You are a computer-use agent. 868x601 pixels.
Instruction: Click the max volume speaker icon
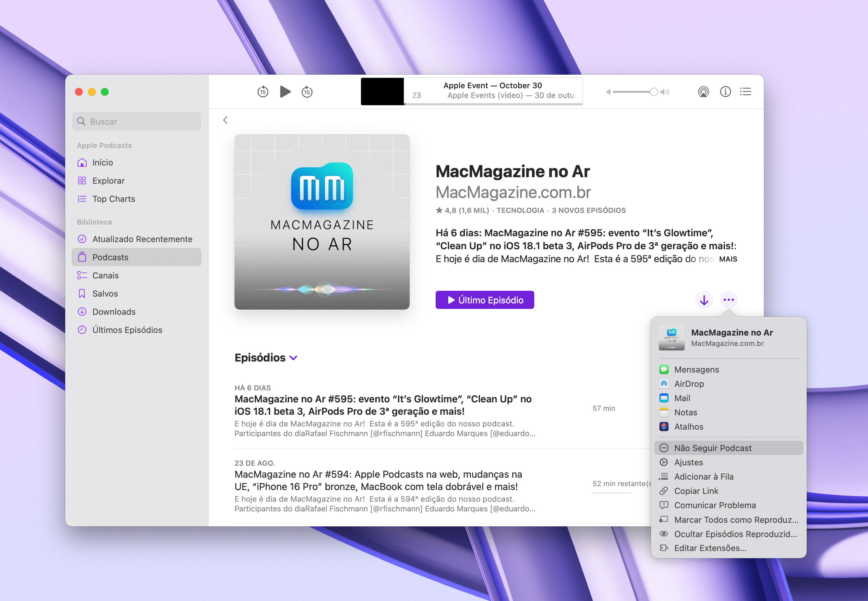point(665,92)
